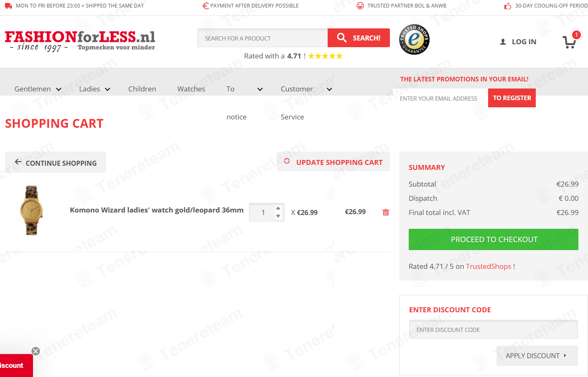Click To Register newsletter button
This screenshot has width=588, height=377.
(512, 98)
